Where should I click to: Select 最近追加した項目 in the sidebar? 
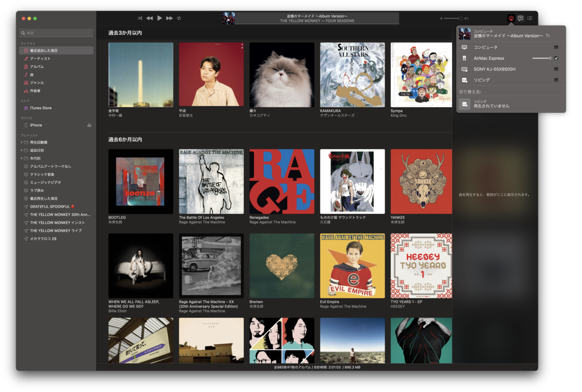[56, 50]
